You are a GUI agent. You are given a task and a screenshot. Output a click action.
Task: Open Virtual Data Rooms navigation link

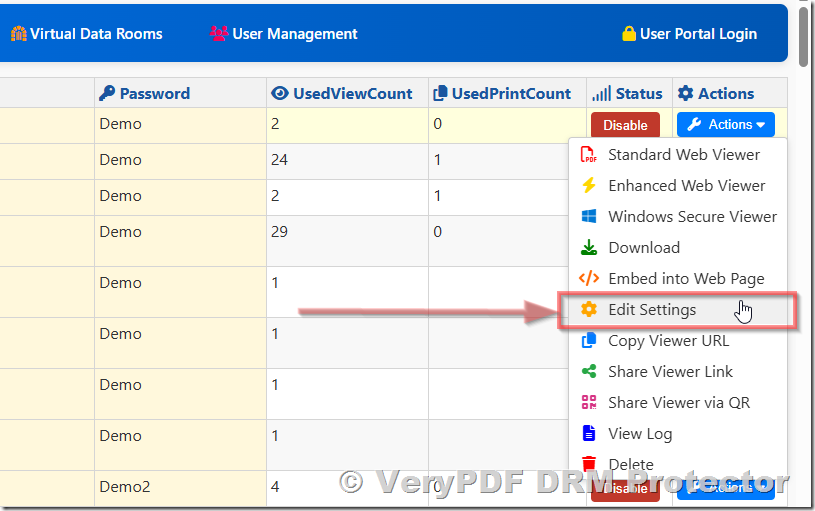coord(86,34)
